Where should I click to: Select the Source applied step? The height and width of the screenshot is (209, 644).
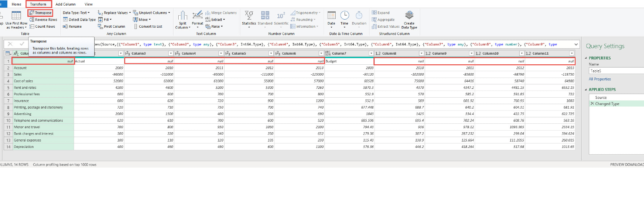point(601,98)
